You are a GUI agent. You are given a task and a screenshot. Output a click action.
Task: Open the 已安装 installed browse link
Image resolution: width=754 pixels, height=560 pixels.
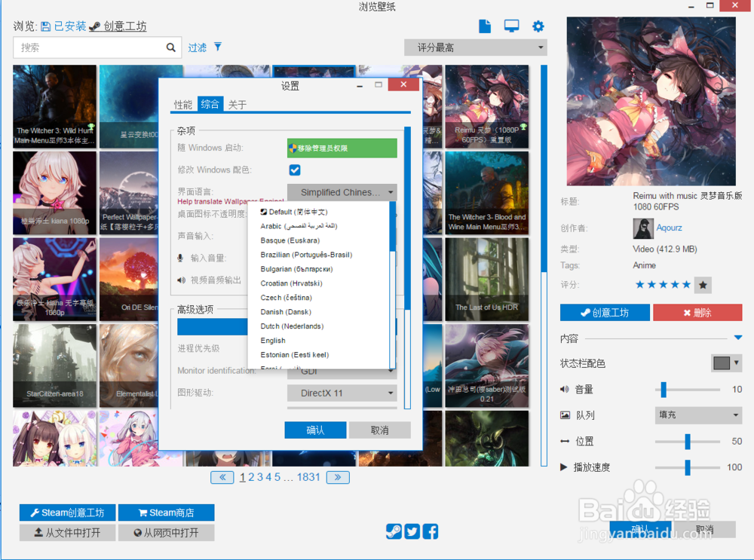coord(63,26)
